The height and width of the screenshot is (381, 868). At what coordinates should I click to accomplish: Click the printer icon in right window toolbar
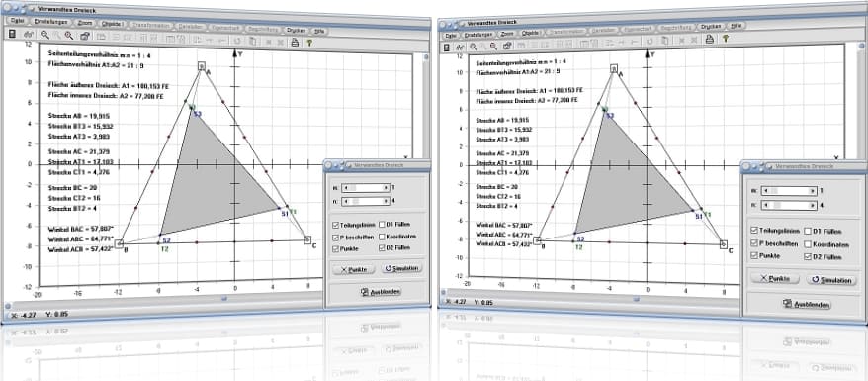[x=709, y=39]
